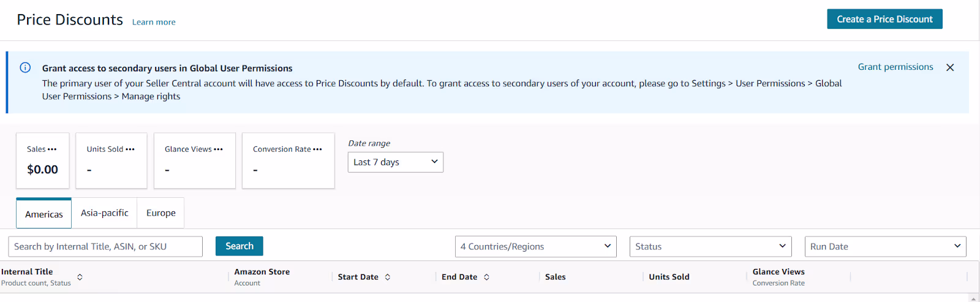Click the Glance Views column header

coord(778,271)
